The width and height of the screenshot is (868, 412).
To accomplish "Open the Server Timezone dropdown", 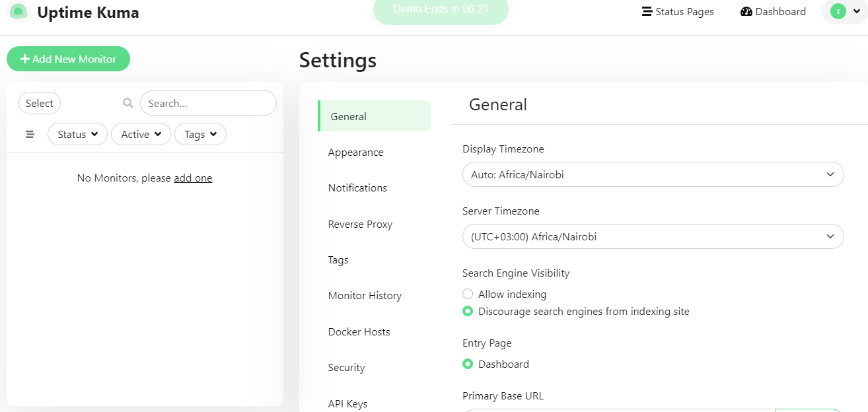I will click(x=653, y=236).
